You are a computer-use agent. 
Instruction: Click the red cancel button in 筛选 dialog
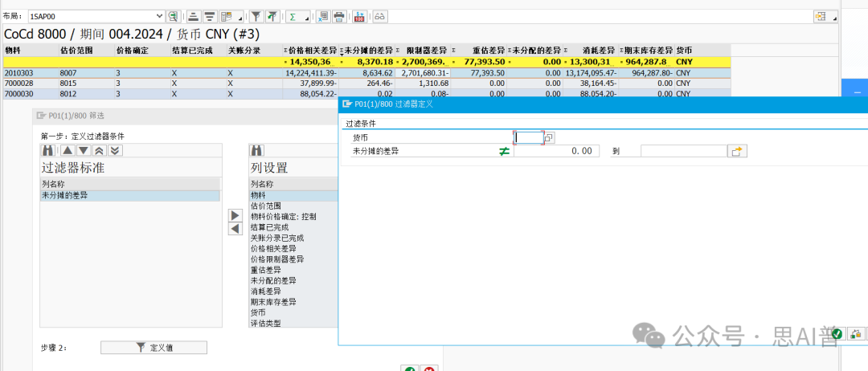coord(429,369)
